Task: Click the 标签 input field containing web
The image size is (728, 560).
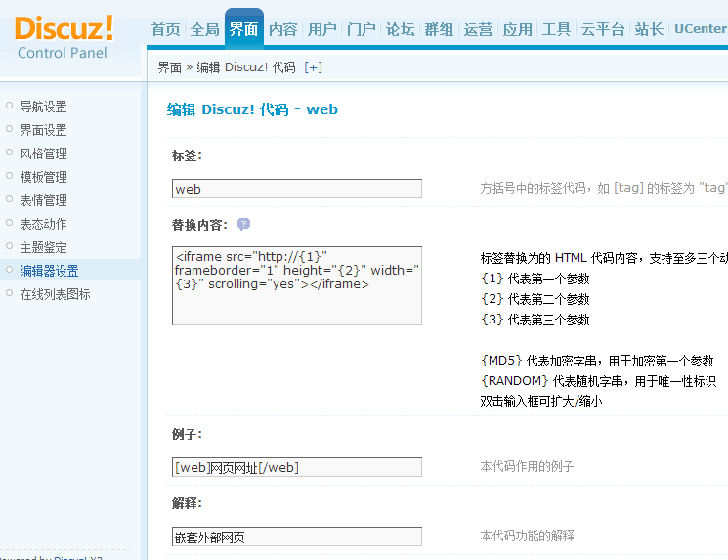Action: pos(297,189)
